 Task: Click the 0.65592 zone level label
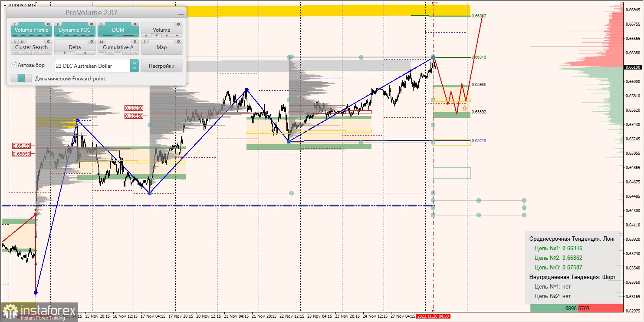coord(479,112)
